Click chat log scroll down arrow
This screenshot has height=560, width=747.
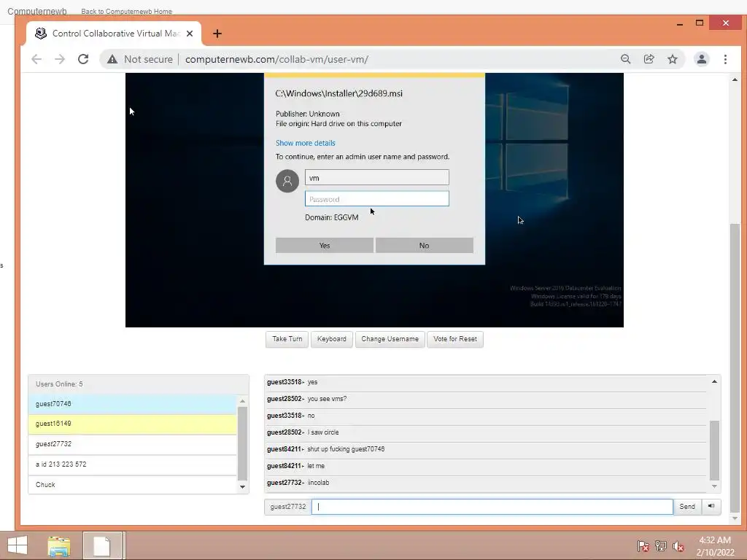click(x=714, y=486)
